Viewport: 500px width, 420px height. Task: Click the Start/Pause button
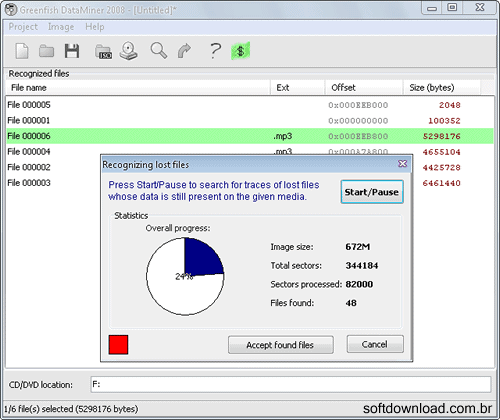[x=372, y=192]
